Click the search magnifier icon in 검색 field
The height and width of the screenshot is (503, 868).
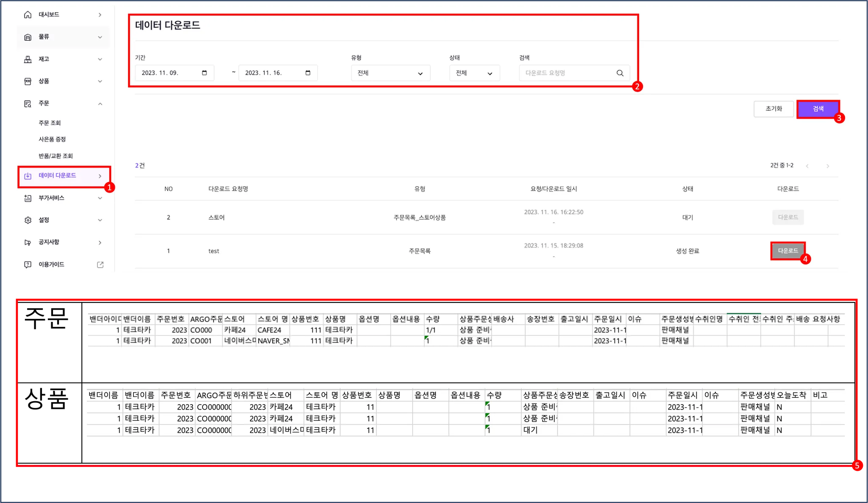[x=620, y=73]
